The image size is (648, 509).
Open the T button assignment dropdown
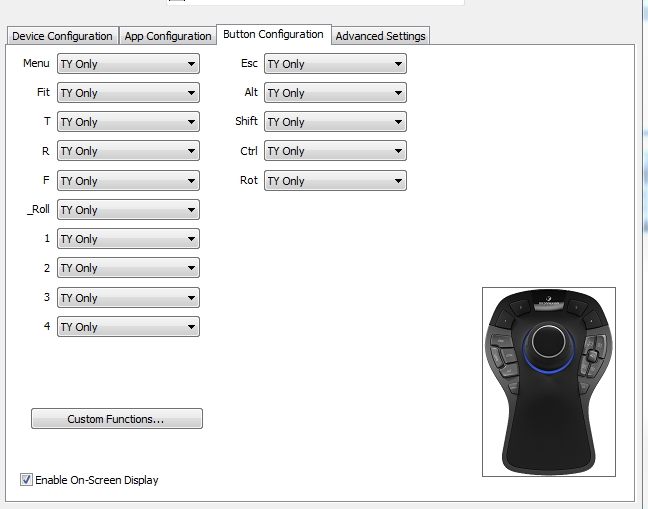click(x=128, y=121)
